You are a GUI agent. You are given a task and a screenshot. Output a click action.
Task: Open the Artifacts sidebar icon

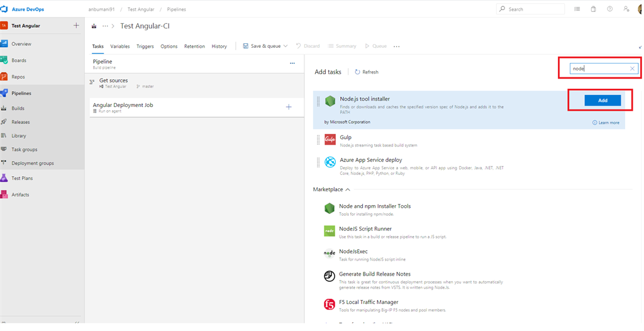click(4, 194)
